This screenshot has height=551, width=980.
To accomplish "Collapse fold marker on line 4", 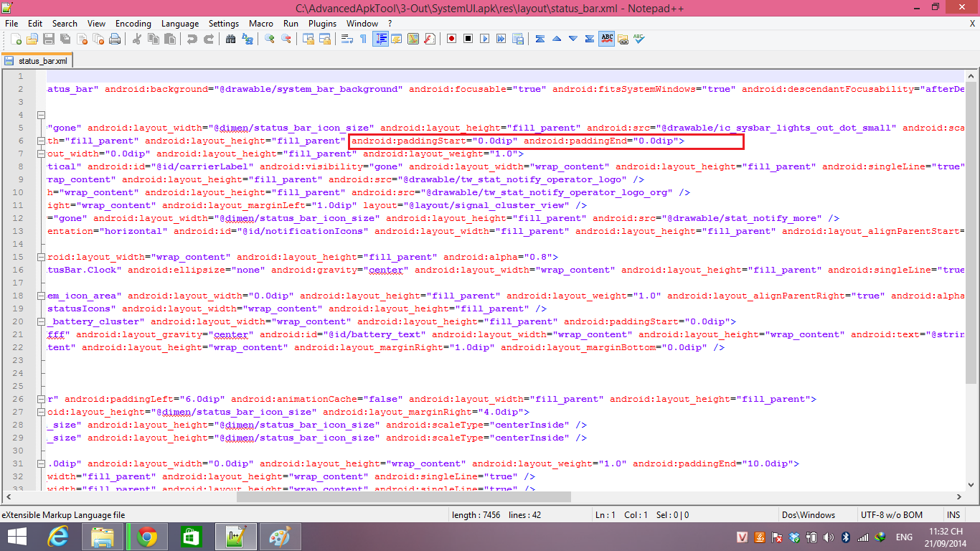I will coord(41,115).
